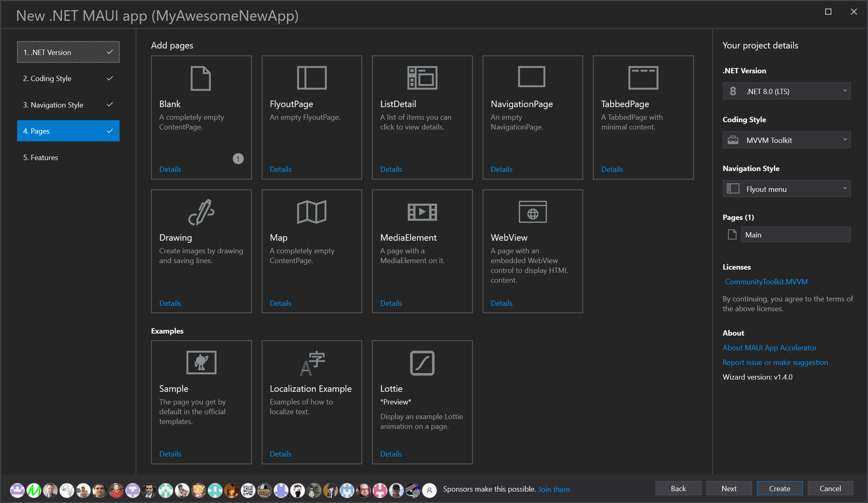Select the WebView globe icon
The height and width of the screenshot is (503, 868).
click(533, 212)
